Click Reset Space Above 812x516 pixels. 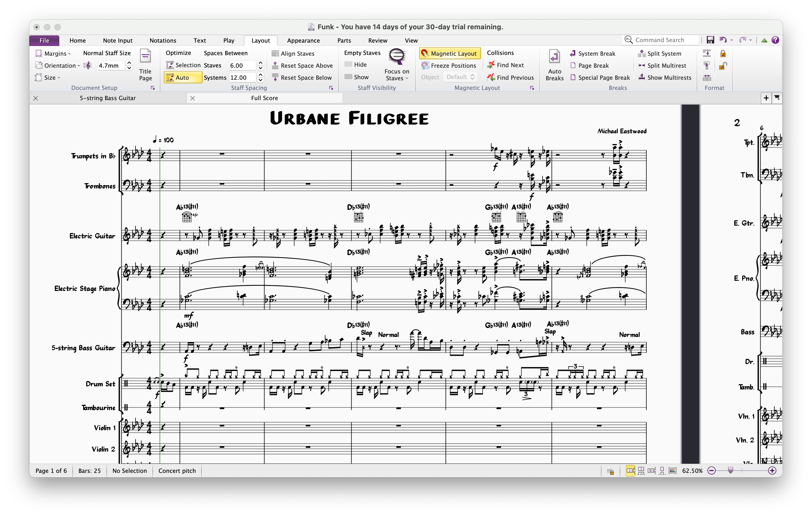pos(302,65)
